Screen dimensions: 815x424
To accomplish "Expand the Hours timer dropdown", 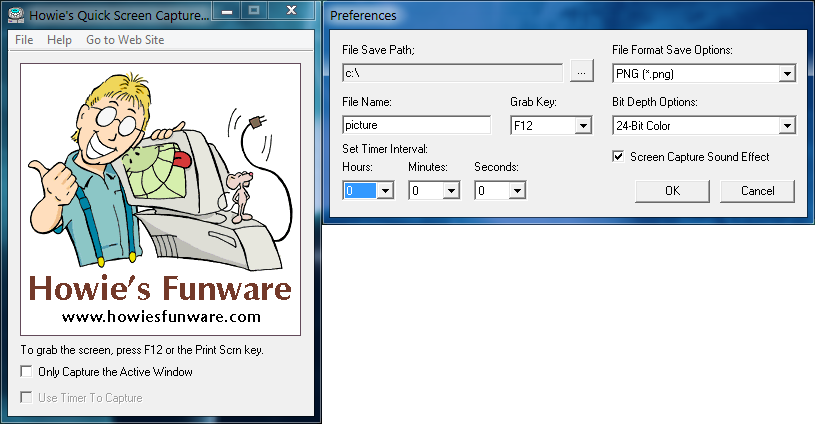I will (x=385, y=191).
